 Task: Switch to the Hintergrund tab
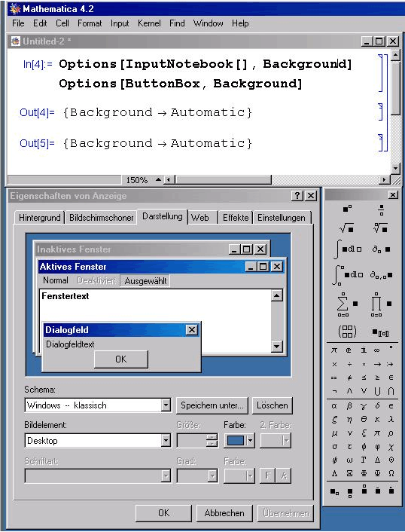point(40,218)
